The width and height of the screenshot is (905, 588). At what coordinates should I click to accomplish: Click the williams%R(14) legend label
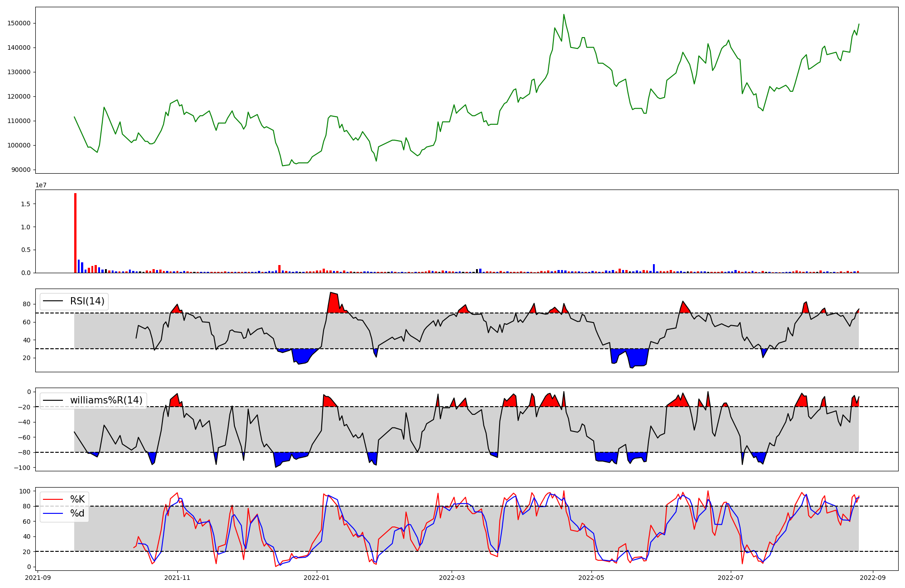[x=106, y=400]
